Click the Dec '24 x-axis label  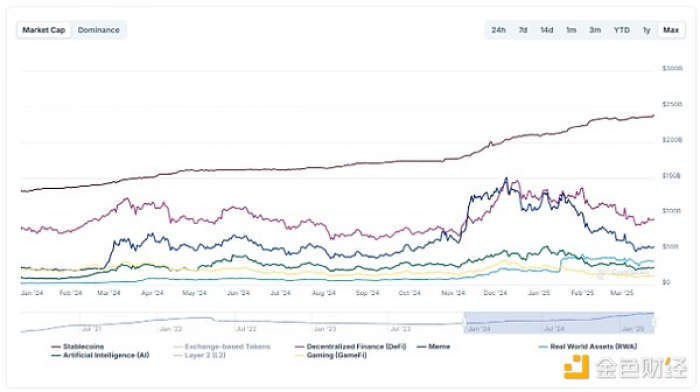pyautogui.click(x=496, y=293)
